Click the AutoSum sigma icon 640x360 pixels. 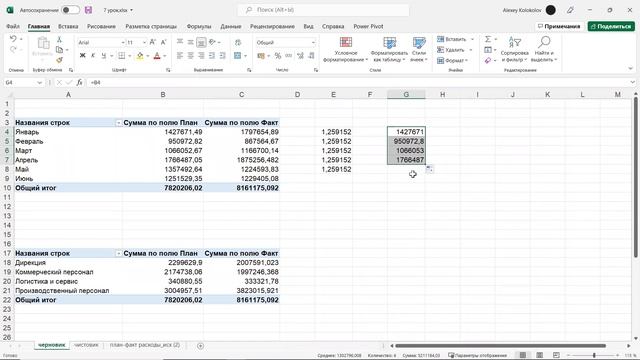[488, 39]
